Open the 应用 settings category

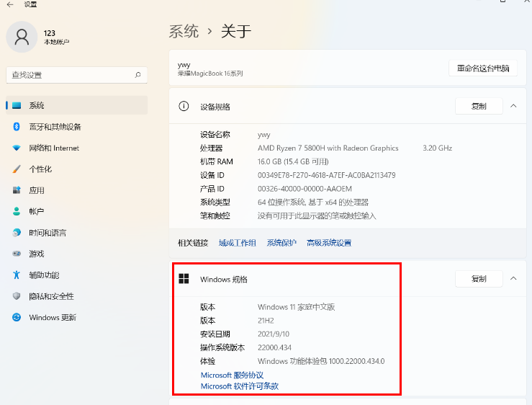click(37, 190)
